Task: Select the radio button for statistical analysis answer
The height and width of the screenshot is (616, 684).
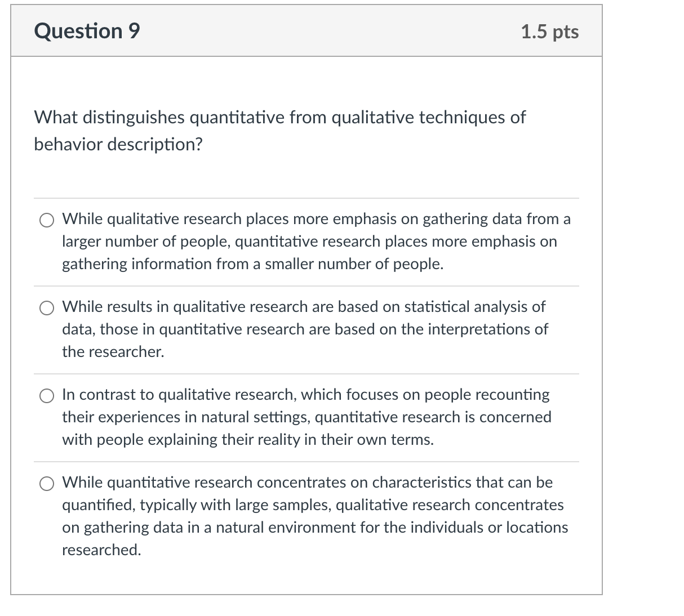Action: (x=47, y=307)
